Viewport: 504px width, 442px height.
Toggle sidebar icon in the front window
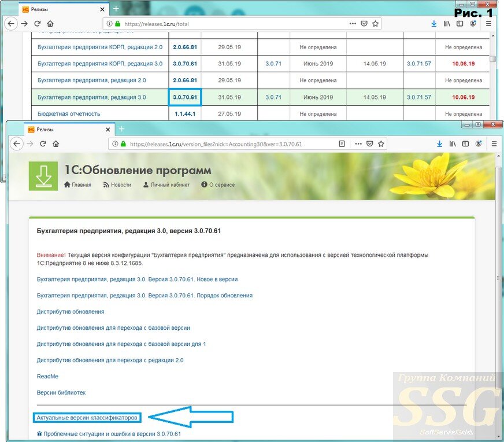[465, 144]
